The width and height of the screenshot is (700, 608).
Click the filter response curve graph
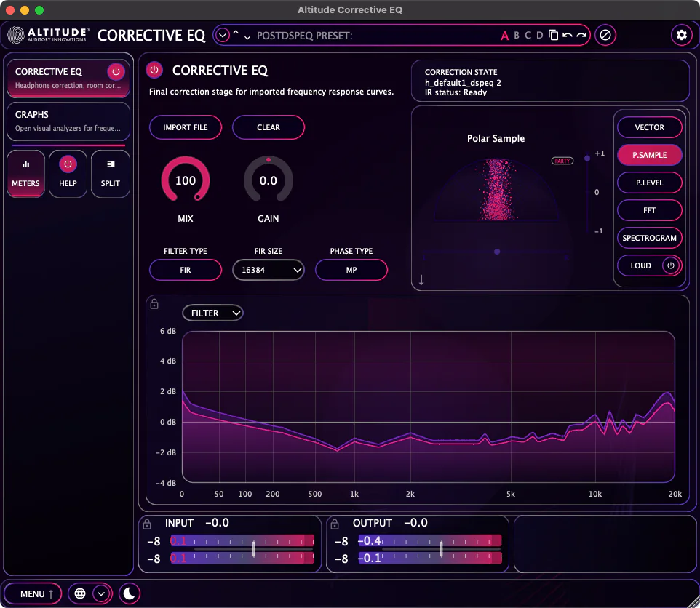[x=429, y=407]
